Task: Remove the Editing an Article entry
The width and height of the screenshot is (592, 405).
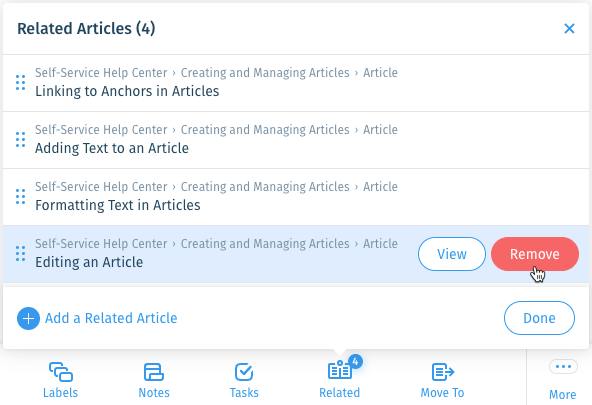Action: [535, 254]
